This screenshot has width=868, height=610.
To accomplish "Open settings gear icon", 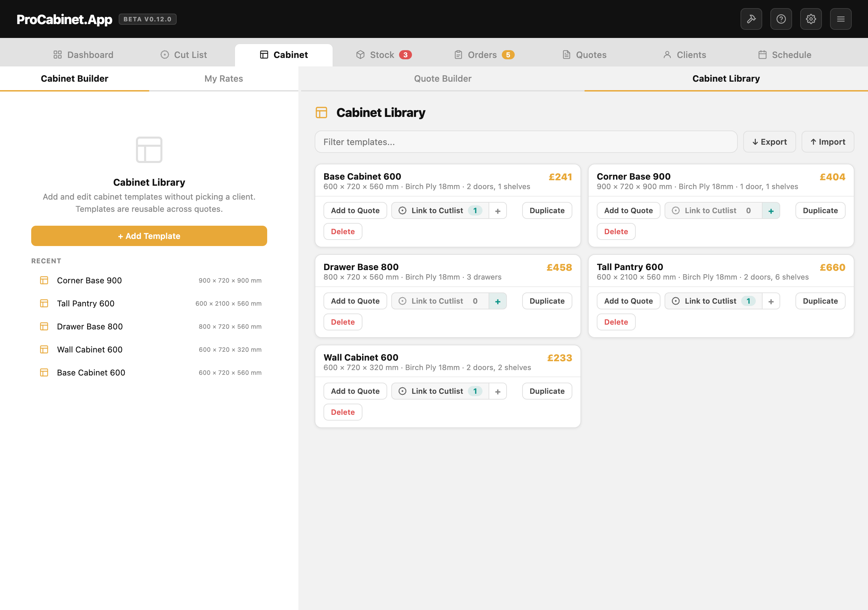I will click(x=811, y=19).
